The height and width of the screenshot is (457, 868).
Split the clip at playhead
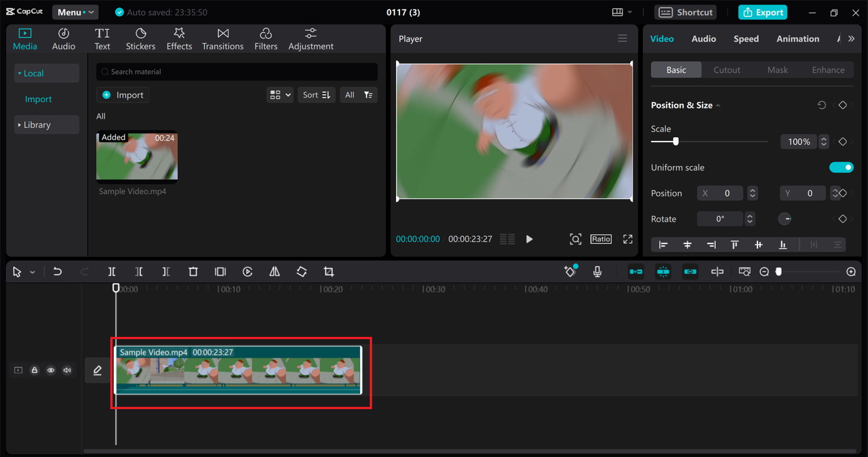tap(112, 272)
